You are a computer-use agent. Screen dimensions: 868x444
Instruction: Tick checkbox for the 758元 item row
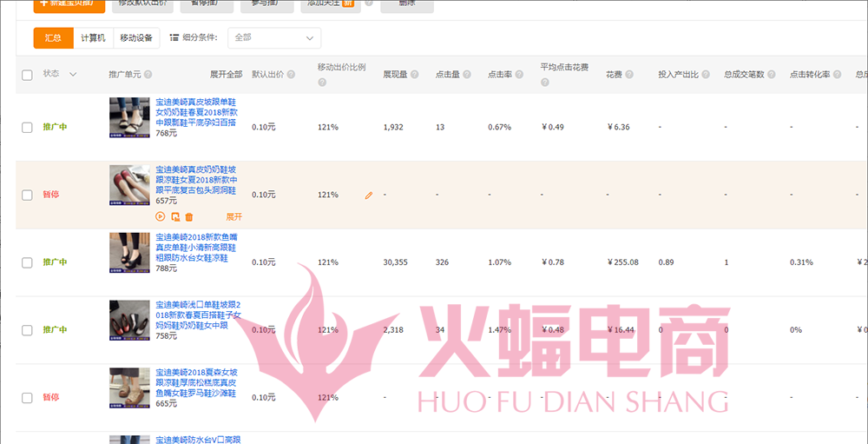(x=27, y=330)
